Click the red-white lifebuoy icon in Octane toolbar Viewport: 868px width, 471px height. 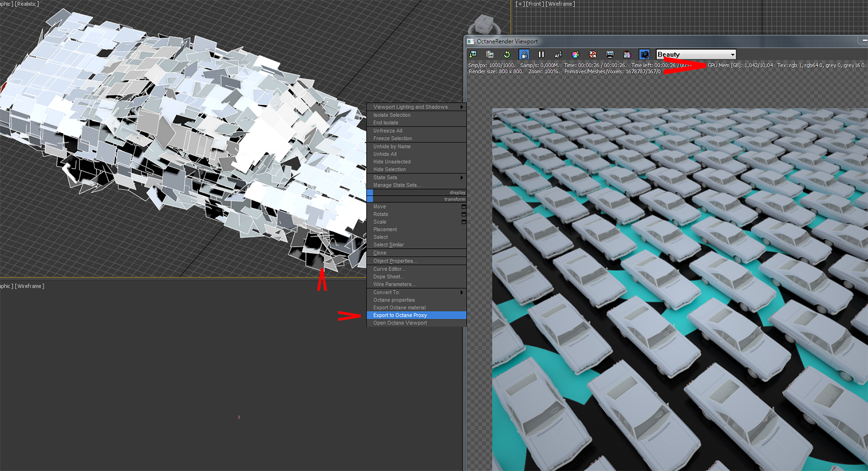[592, 54]
